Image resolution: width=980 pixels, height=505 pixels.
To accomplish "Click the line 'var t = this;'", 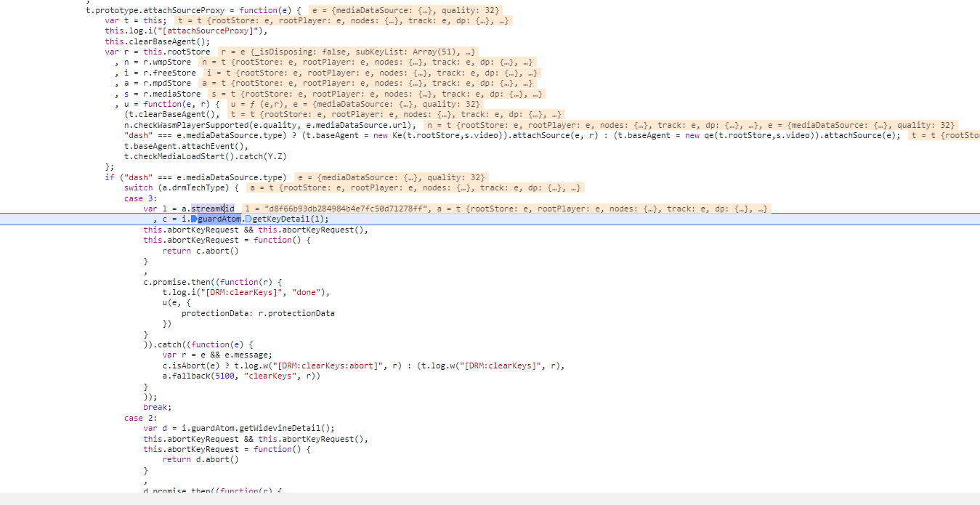I will tap(135, 20).
